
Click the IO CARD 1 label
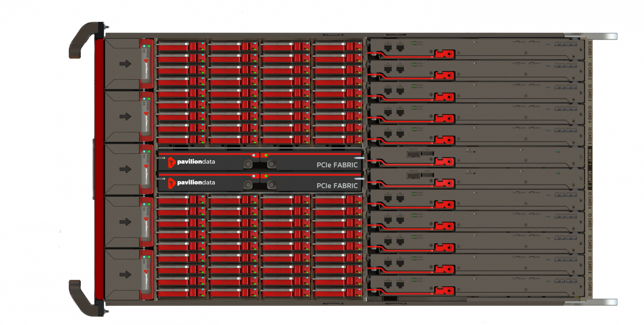(590, 50)
